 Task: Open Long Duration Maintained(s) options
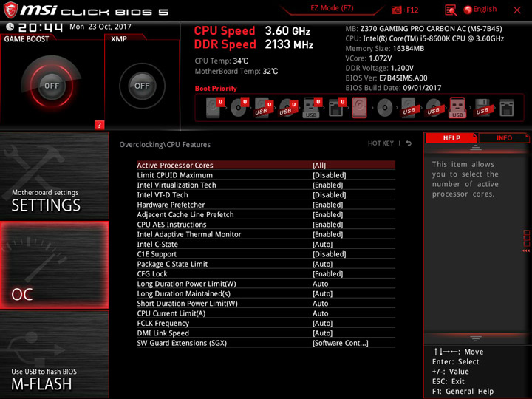[x=266, y=293]
